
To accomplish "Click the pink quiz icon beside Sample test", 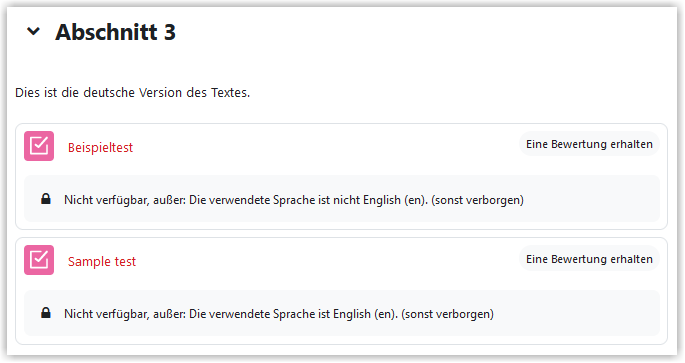I will tap(39, 260).
